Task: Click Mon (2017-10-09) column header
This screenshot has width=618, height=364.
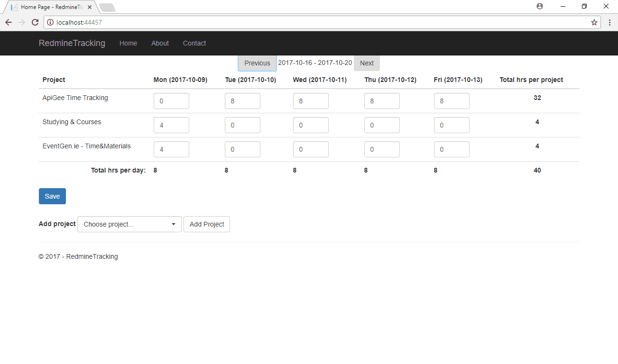Action: [x=180, y=80]
